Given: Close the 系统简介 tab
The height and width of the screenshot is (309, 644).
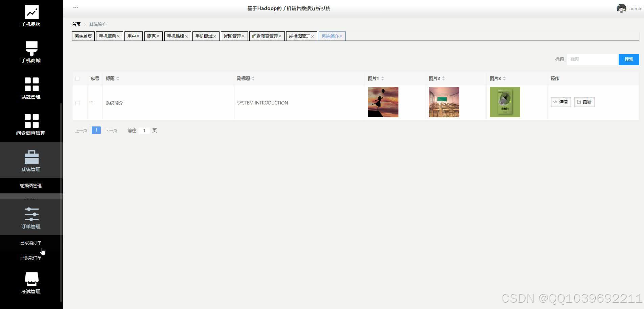Looking at the screenshot, I should tap(341, 36).
